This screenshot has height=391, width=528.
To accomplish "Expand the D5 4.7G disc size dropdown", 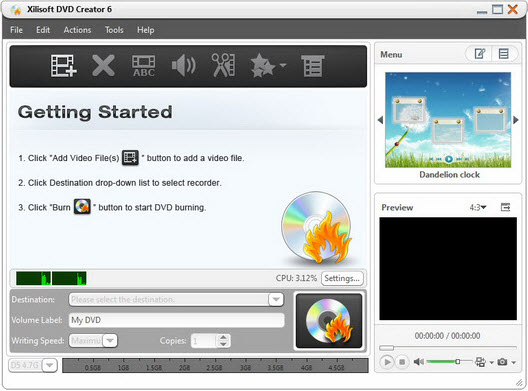I will [50, 365].
